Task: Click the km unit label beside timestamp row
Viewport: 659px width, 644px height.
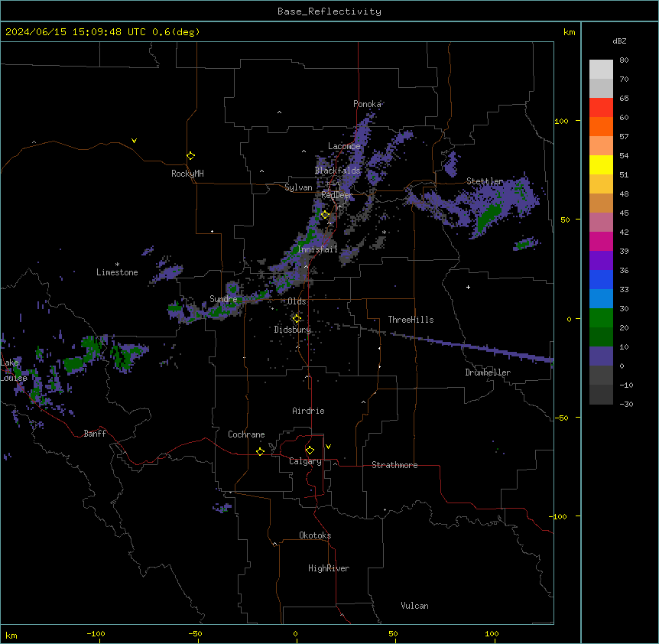Action: click(570, 32)
